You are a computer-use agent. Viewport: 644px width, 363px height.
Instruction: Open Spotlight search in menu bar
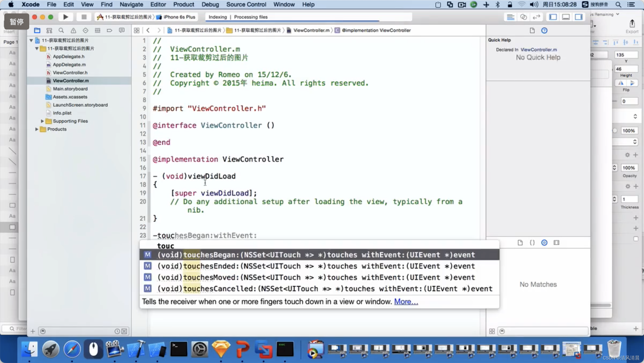[x=618, y=4]
